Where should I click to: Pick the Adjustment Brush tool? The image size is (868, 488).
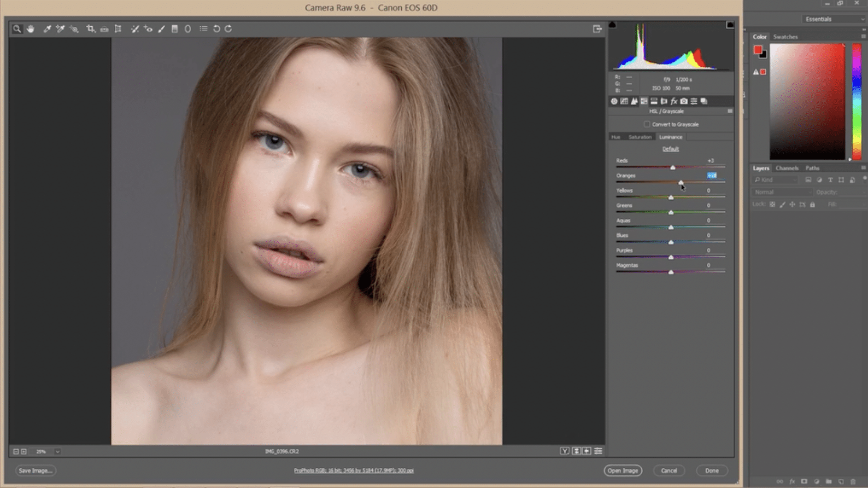(161, 28)
